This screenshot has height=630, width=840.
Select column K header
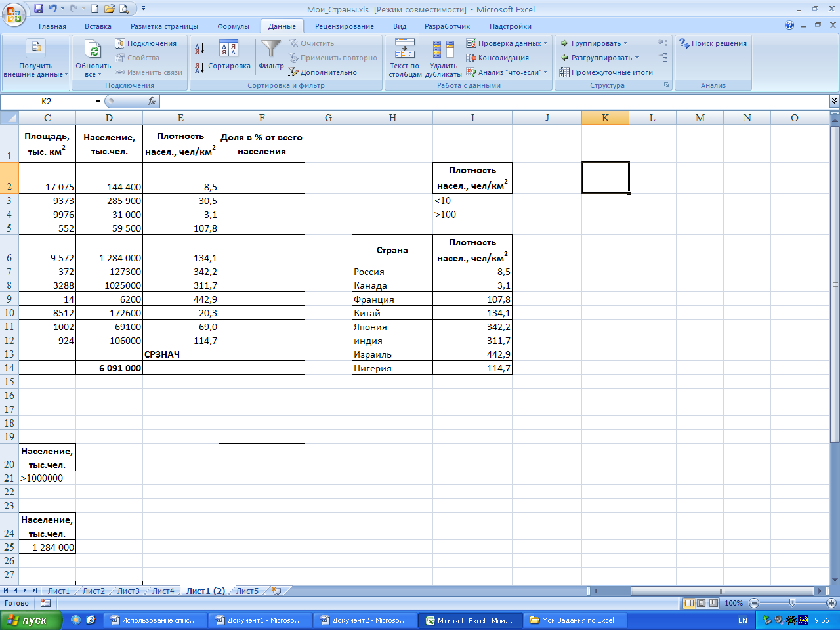tap(605, 118)
